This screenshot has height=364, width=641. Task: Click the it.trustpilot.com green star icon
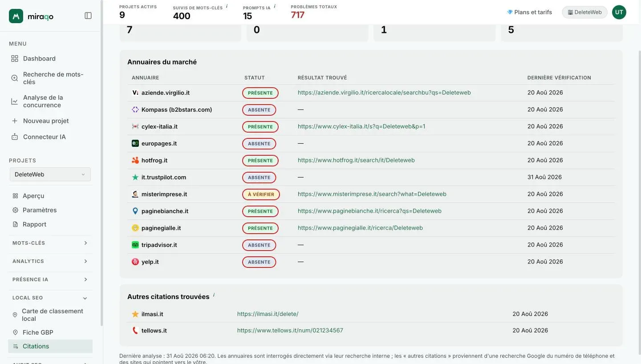click(x=135, y=177)
